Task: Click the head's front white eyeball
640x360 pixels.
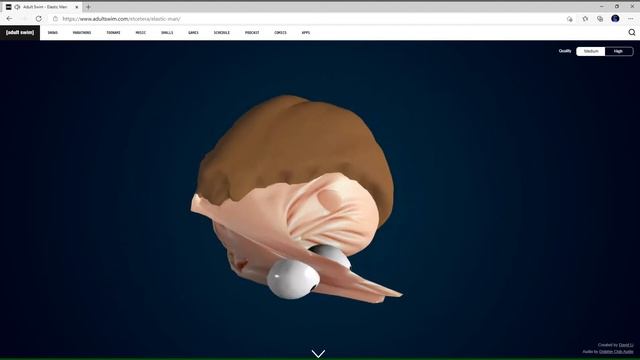Action: tap(293, 280)
